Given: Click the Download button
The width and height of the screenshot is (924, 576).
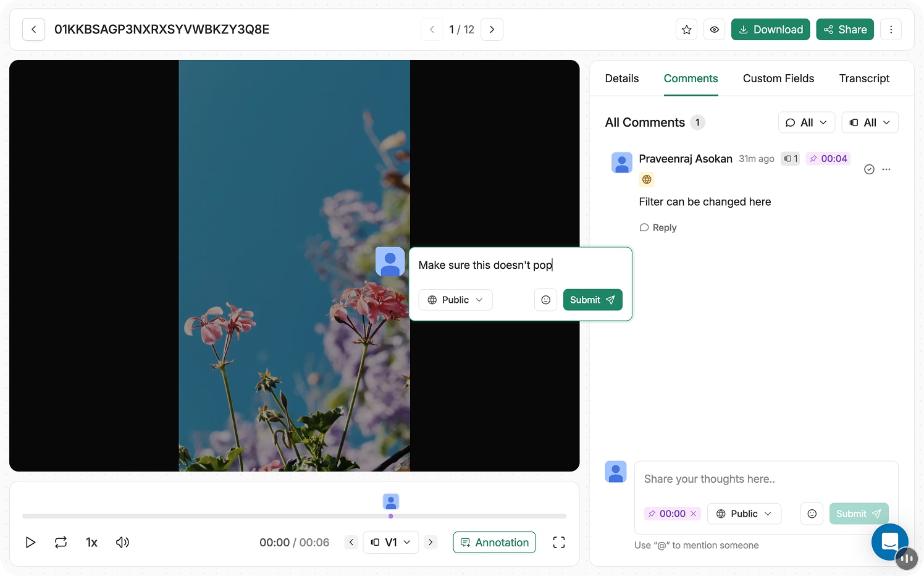Looking at the screenshot, I should coord(770,30).
